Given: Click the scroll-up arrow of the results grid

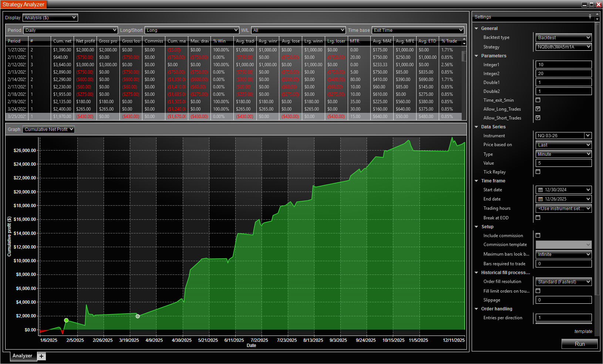Looking at the screenshot, I should (x=464, y=38).
